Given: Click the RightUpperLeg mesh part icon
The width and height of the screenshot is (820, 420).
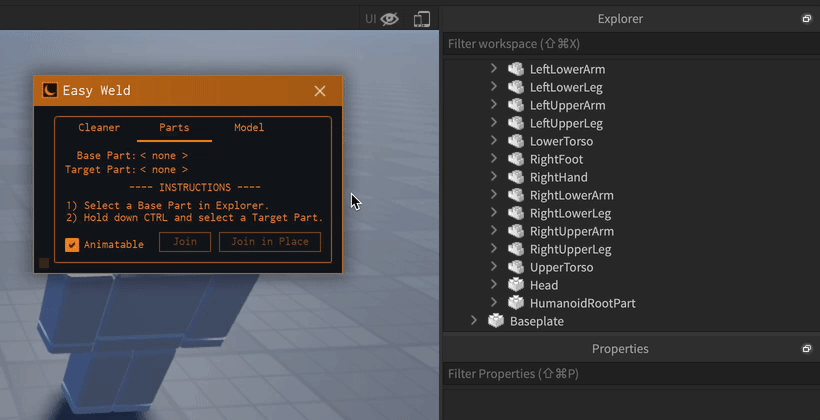Looking at the screenshot, I should tap(516, 249).
